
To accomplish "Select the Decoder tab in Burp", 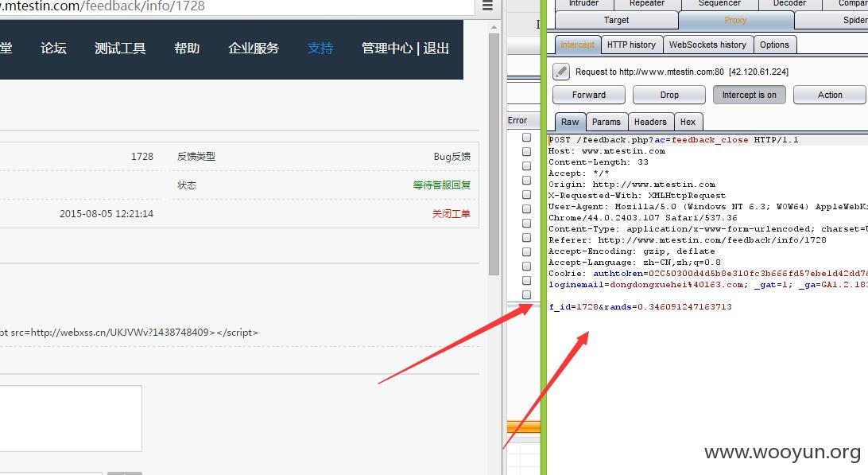I will coord(789,4).
